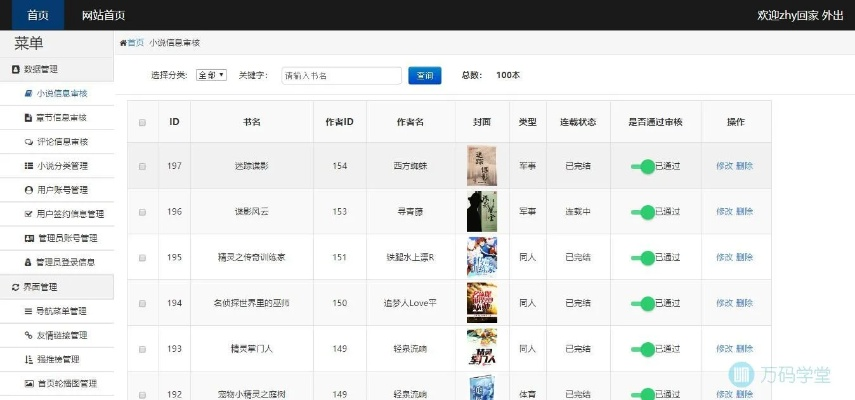Click 修改 for book 迷踪谍影
Viewport: 855px width, 400px height.
tap(724, 166)
